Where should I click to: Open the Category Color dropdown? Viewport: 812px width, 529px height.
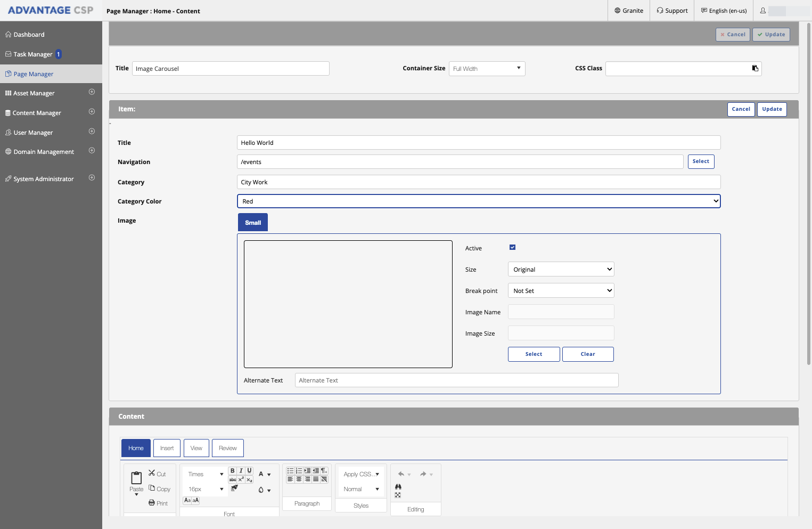[x=479, y=201]
